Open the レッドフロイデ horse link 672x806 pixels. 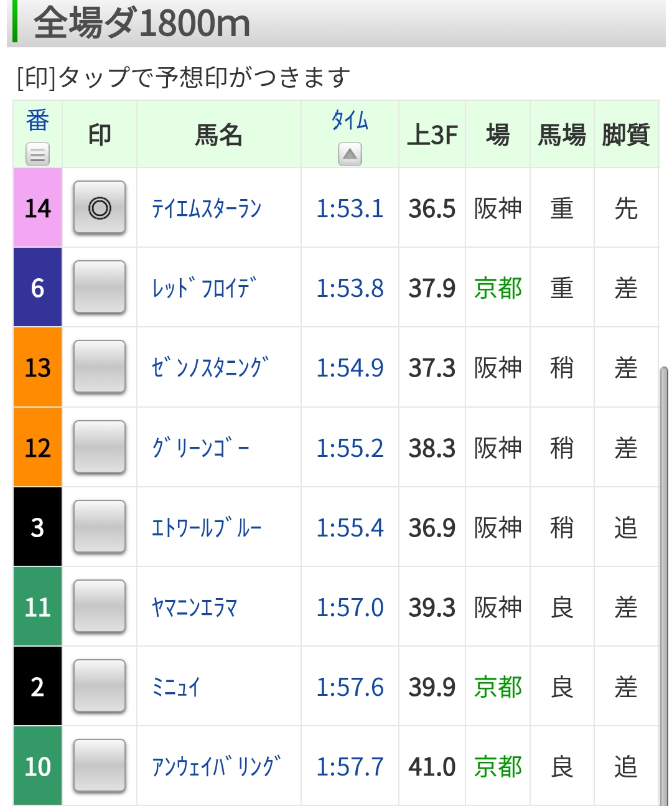tap(204, 288)
